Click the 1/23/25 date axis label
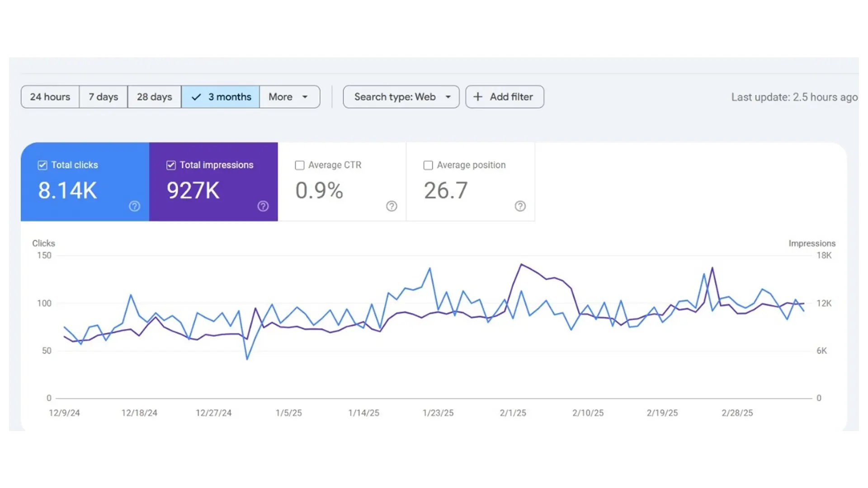 438,413
